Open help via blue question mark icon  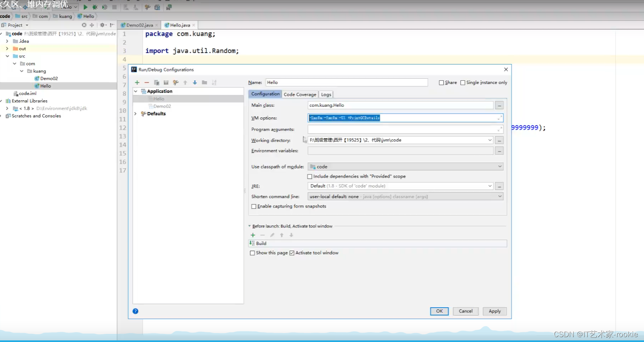(135, 311)
